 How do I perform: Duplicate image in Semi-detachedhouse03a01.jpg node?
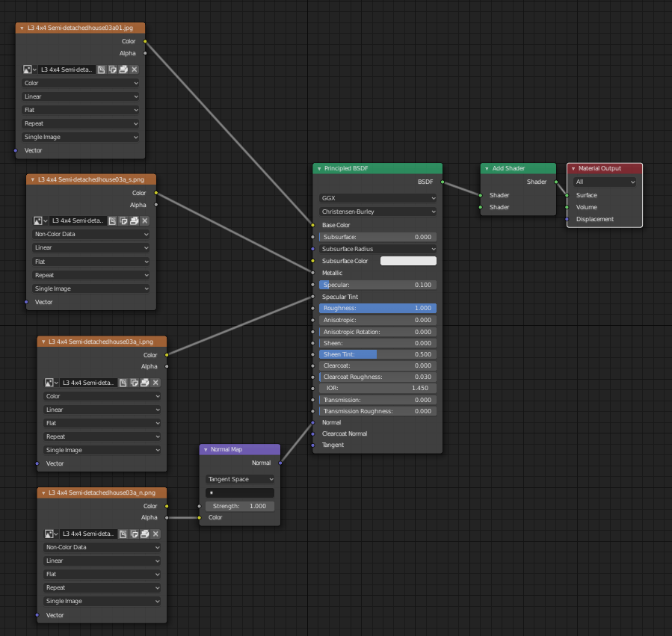(x=113, y=70)
